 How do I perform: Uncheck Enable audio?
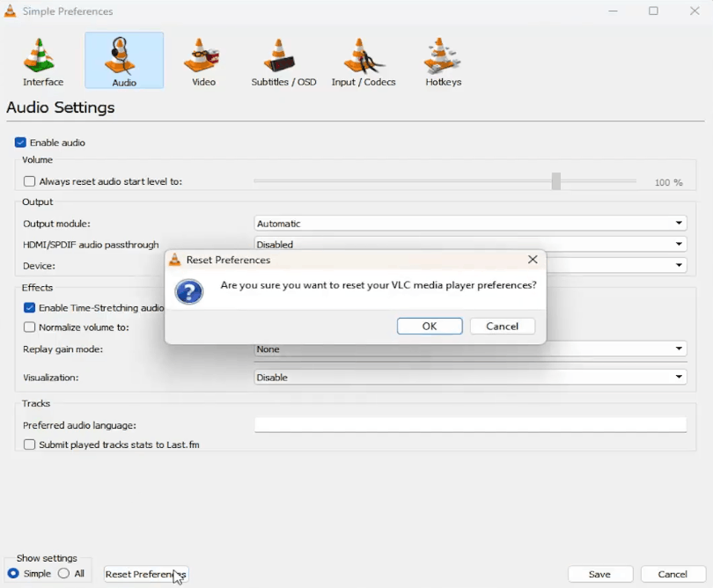18,142
